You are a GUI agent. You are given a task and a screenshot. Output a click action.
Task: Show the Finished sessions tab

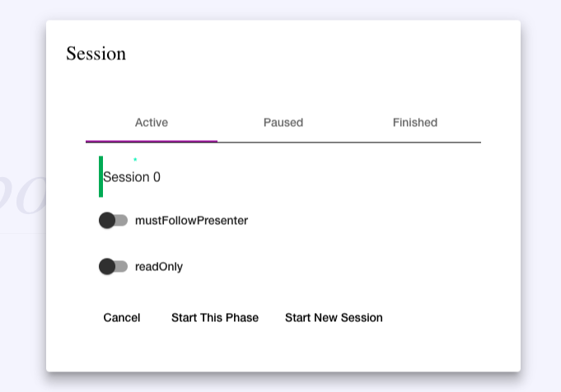tap(414, 123)
